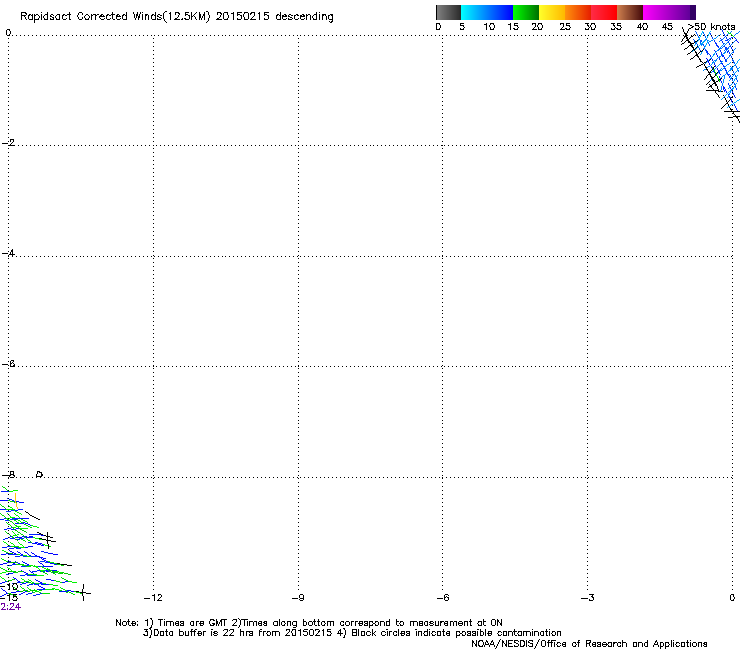Select the yellow 20-25 knots legend color

pos(552,12)
